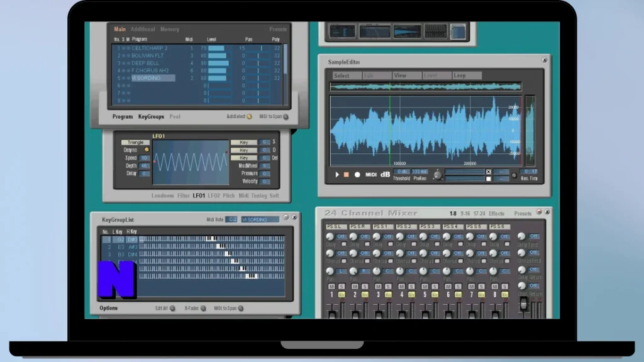Open Presets in the program list panel
Screen dimensions: 644x362
tap(278, 30)
